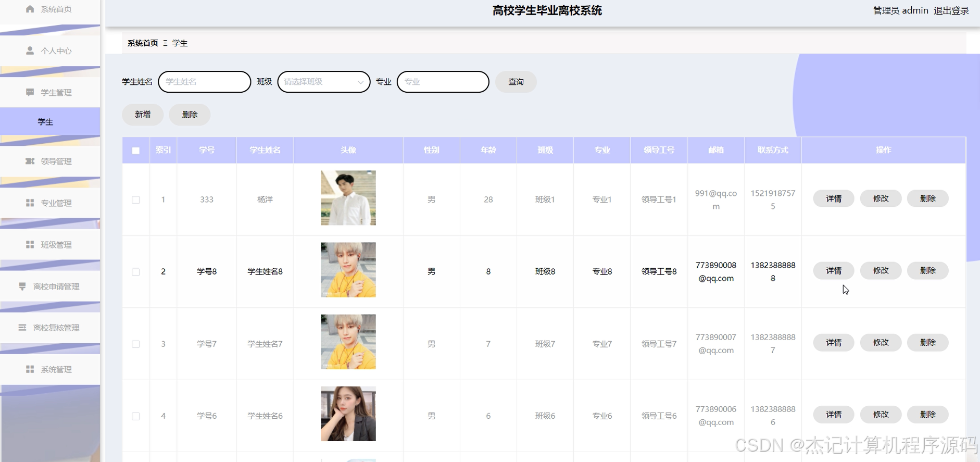Image resolution: width=980 pixels, height=462 pixels.
Task: Click email cell 773890008@qq.com
Action: [x=716, y=271]
